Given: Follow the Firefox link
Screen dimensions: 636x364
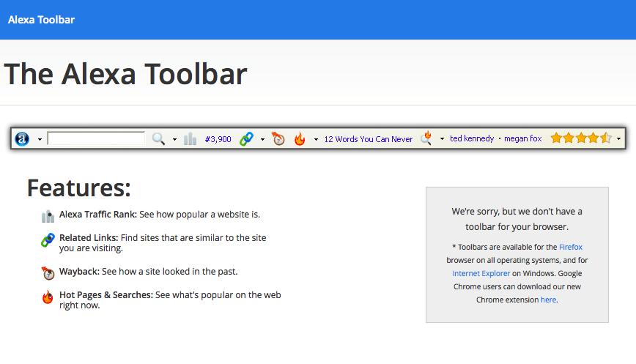Looking at the screenshot, I should click(570, 247).
